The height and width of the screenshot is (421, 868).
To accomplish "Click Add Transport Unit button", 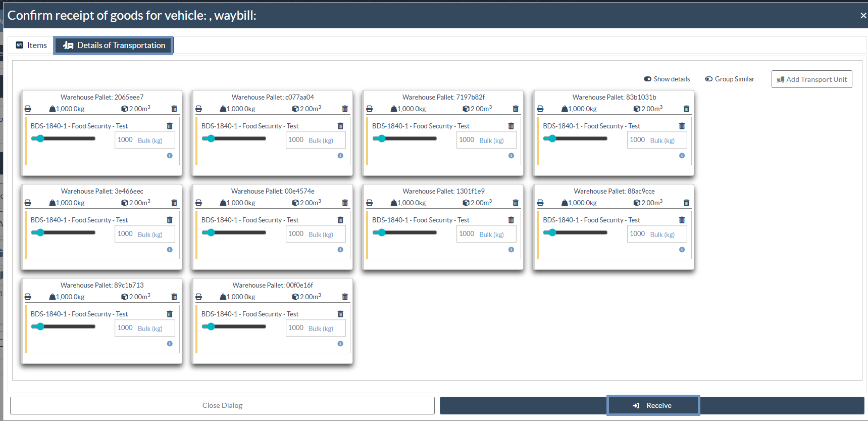I will pos(811,79).
